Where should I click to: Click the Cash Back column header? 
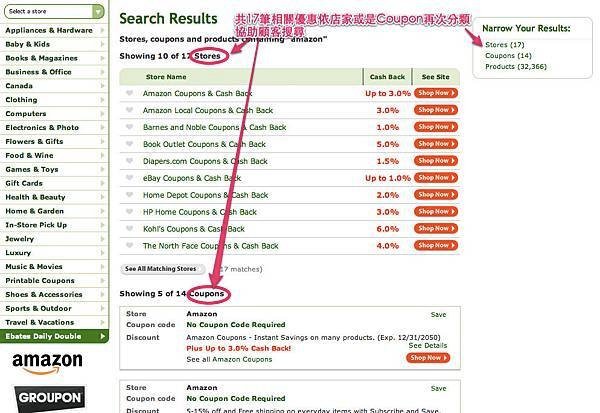tap(387, 77)
